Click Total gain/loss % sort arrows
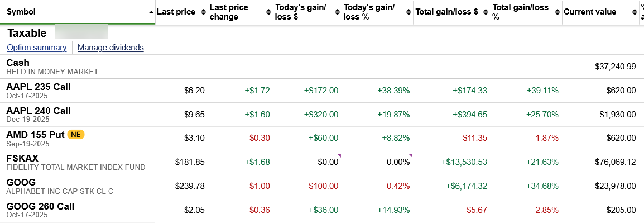The image size is (644, 223). click(x=558, y=12)
